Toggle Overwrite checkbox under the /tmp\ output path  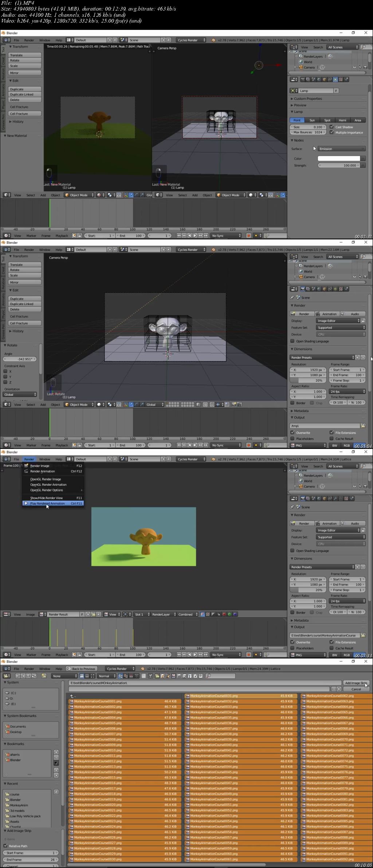pos(292,433)
